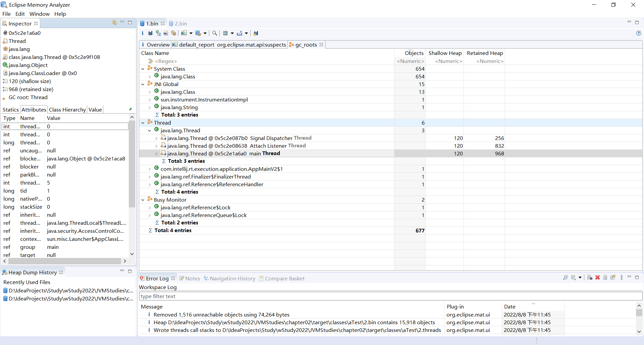Open the Dominator Tree toolbar icon

pyautogui.click(x=158, y=33)
